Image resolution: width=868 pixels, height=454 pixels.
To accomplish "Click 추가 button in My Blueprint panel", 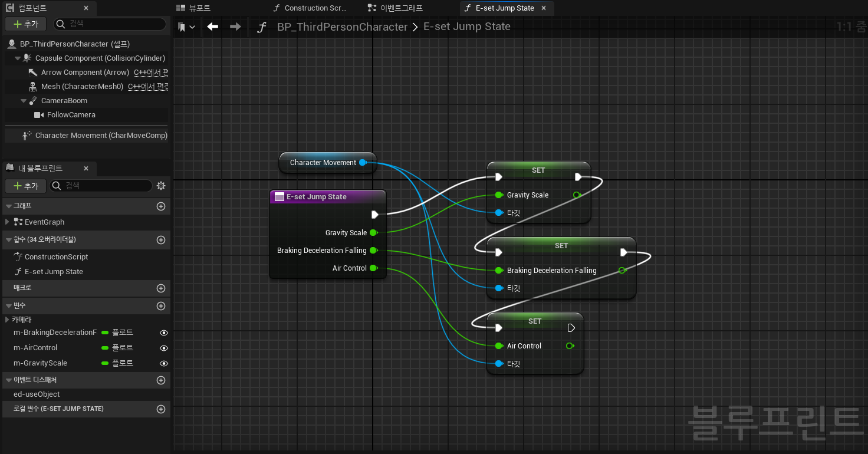I will 26,186.
